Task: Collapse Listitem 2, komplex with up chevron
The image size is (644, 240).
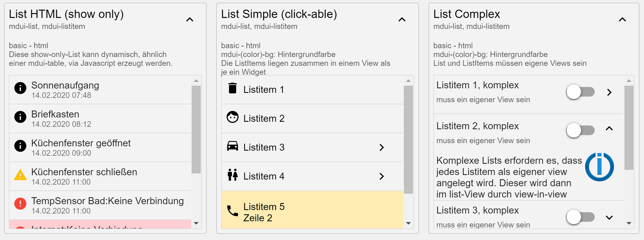Action: tap(609, 128)
